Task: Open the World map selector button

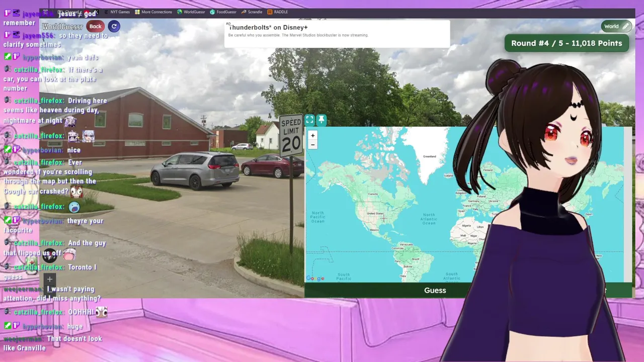Action: pyautogui.click(x=616, y=27)
